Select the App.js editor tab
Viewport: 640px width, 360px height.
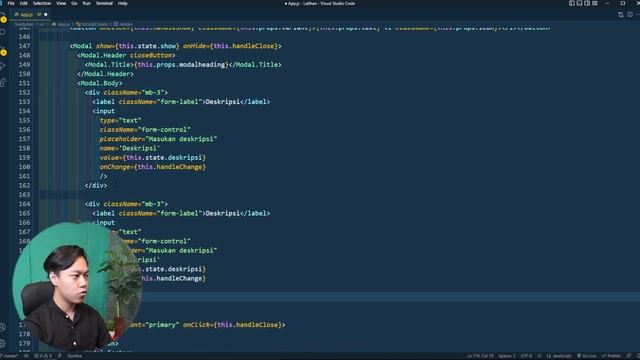coord(29,14)
